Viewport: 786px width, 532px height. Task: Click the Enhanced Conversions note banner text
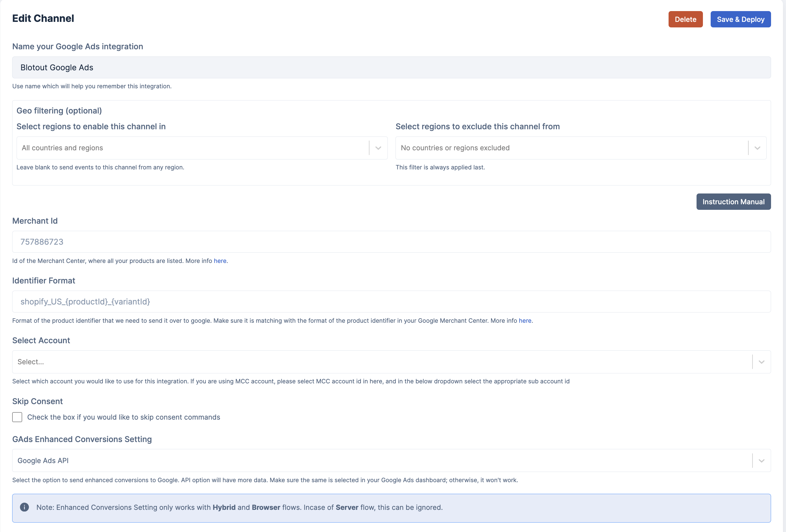(x=240, y=508)
